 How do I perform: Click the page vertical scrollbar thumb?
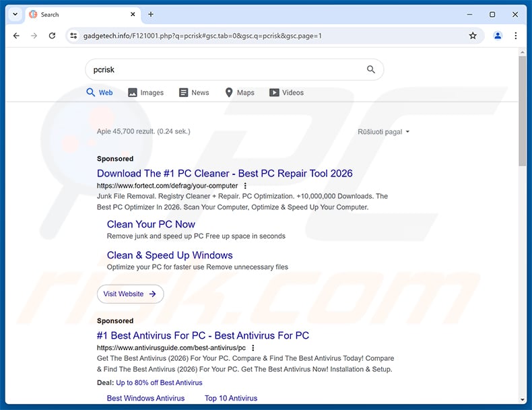point(522,111)
